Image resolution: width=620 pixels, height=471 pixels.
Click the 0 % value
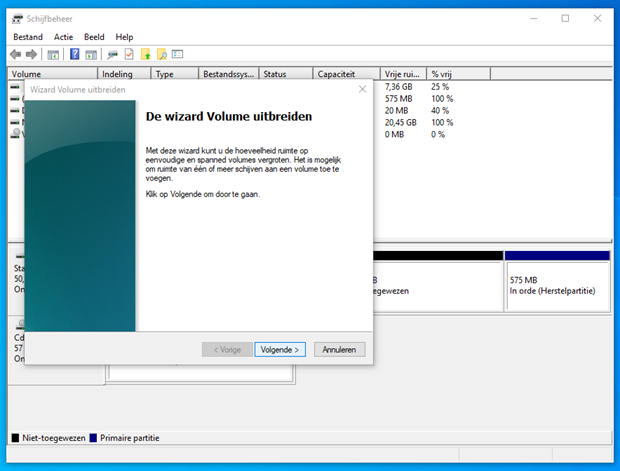(x=438, y=134)
